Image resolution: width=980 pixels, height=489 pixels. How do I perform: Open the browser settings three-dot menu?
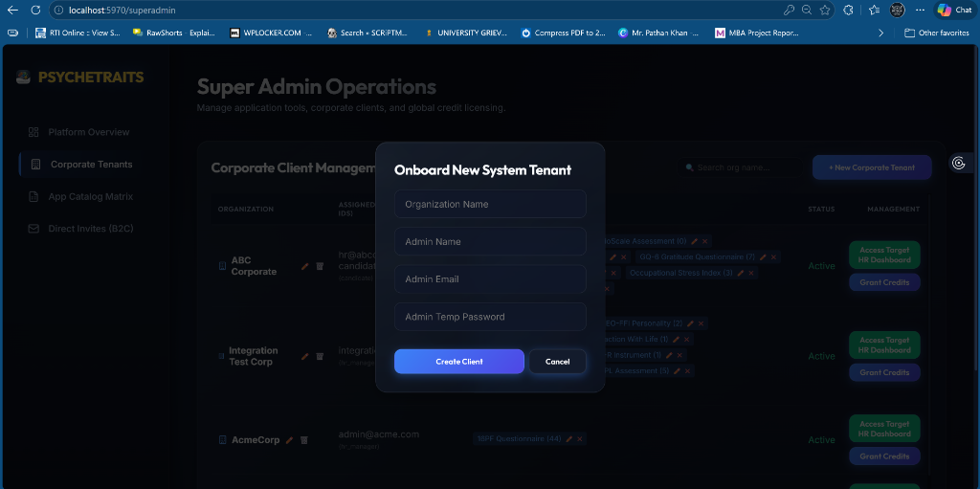pyautogui.click(x=920, y=10)
